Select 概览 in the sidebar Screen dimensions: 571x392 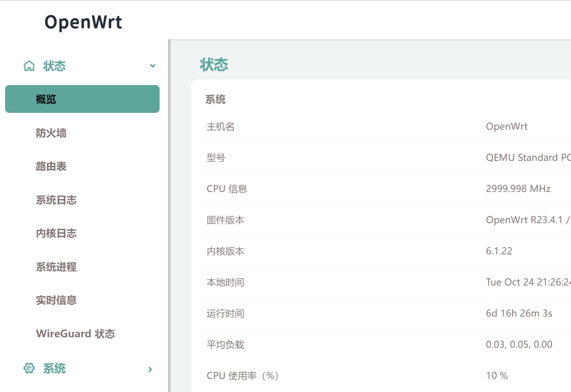[82, 99]
